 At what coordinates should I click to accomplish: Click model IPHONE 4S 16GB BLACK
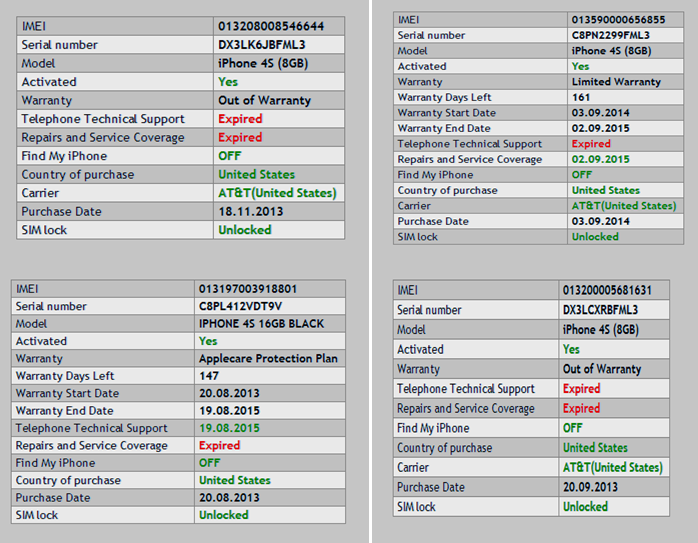(263, 324)
